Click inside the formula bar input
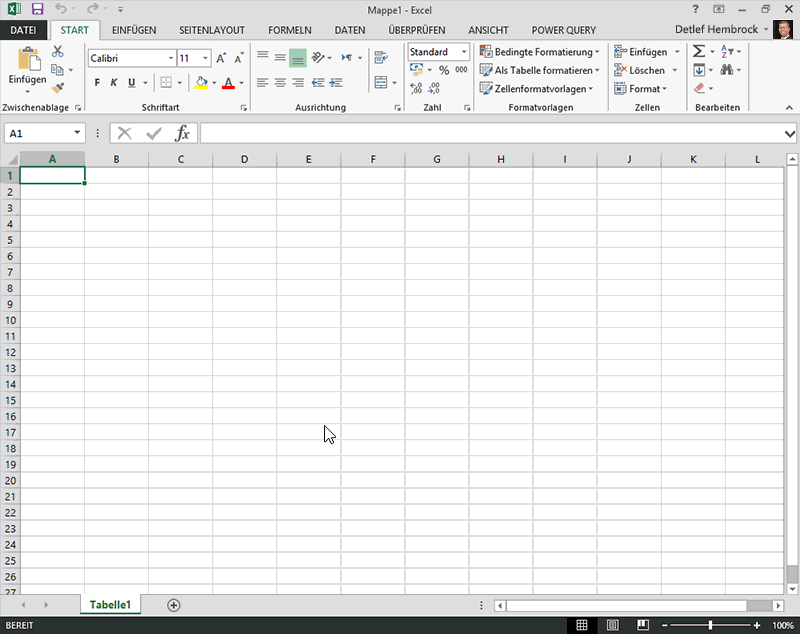The width and height of the screenshot is (800, 634). (x=490, y=133)
